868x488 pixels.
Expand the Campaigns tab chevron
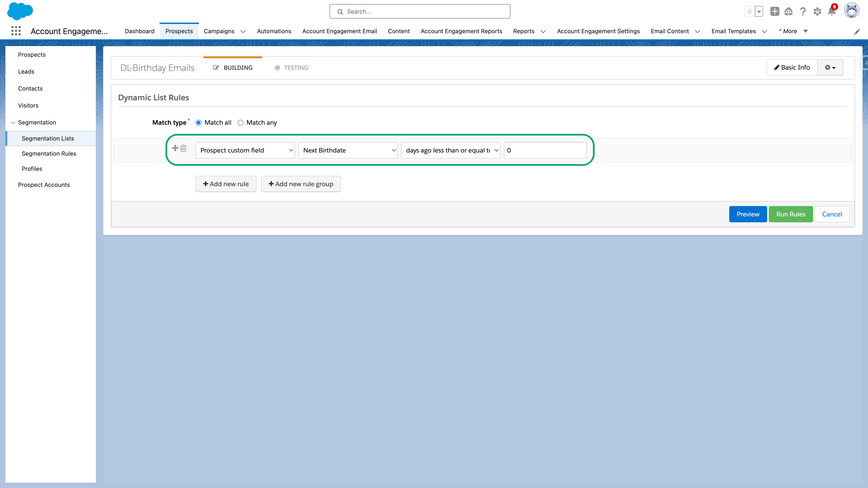tap(243, 31)
